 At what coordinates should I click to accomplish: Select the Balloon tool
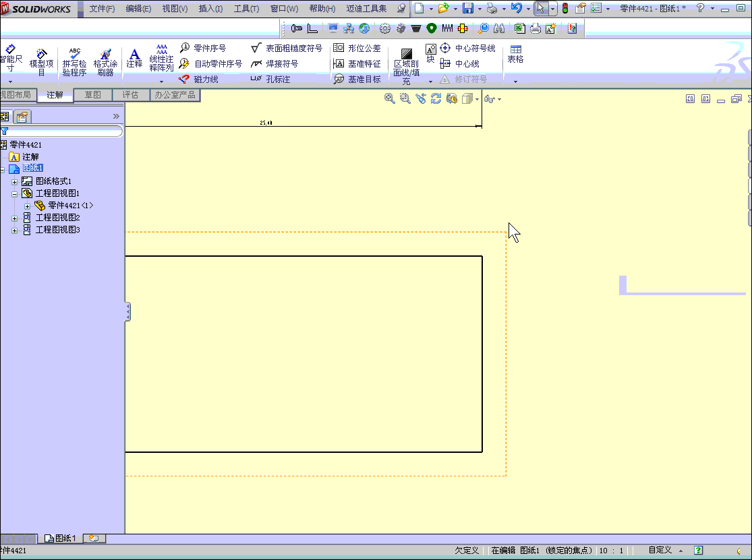203,48
